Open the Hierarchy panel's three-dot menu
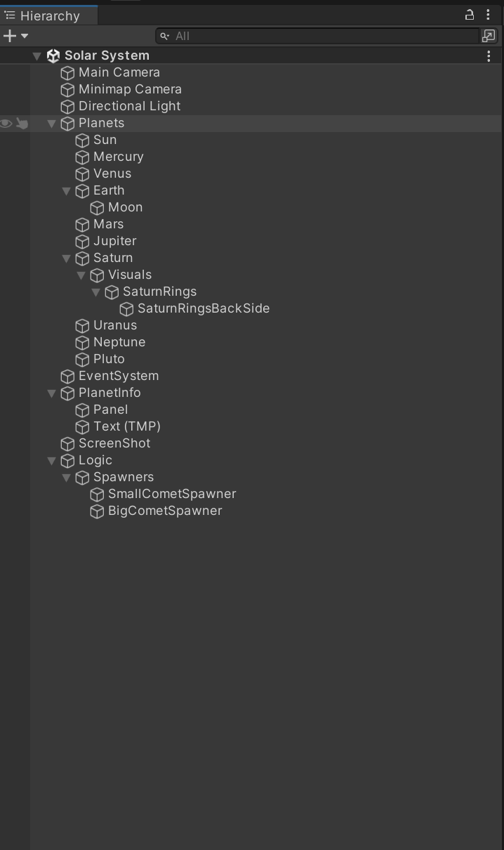This screenshot has height=850, width=504. 488,15
